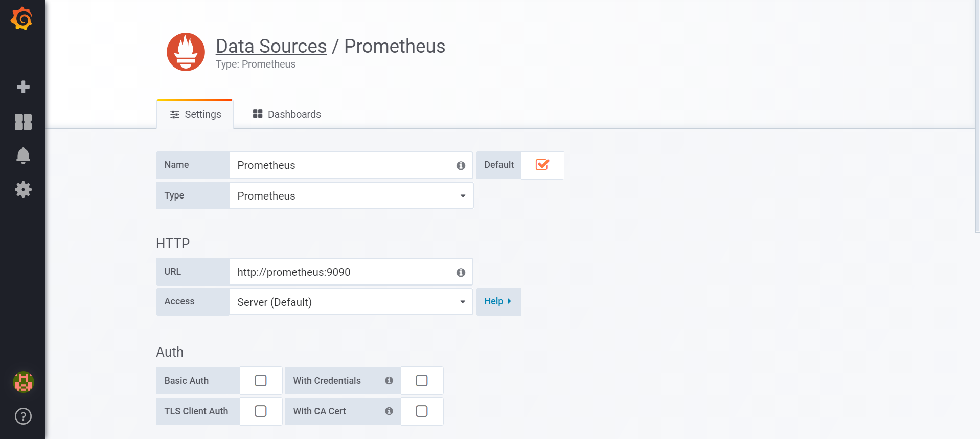Switch to the Dashboards tab
The image size is (980, 439).
(286, 114)
